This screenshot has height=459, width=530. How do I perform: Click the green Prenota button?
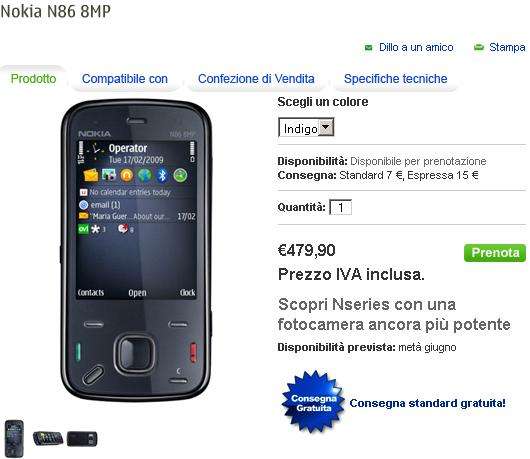click(x=495, y=253)
